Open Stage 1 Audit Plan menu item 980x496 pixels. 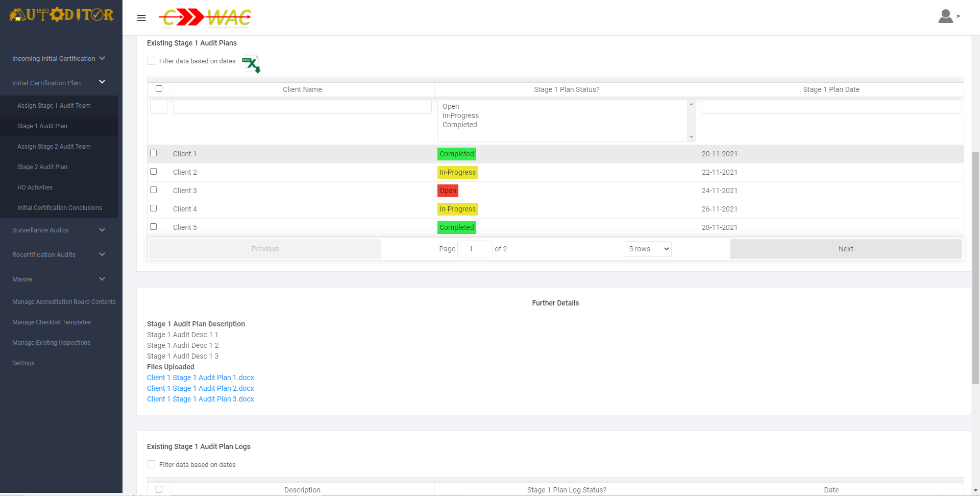pyautogui.click(x=42, y=126)
